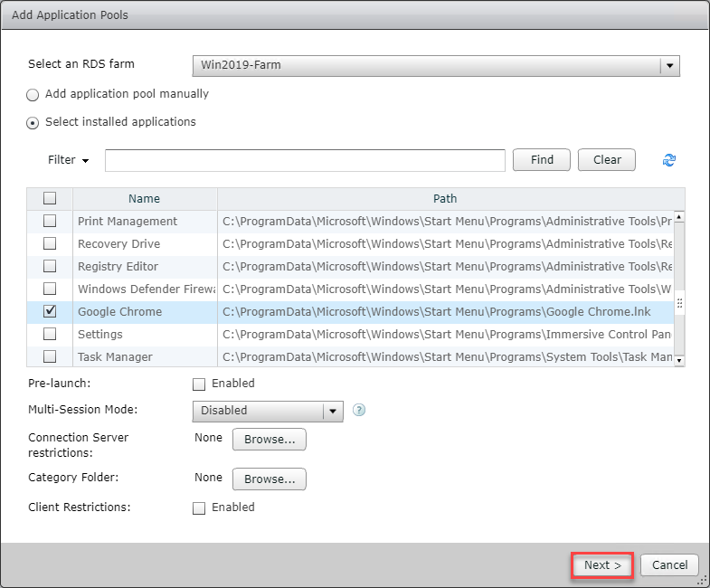This screenshot has height=588, width=710.
Task: Open the Multi-Session Mode help icon
Action: [359, 410]
